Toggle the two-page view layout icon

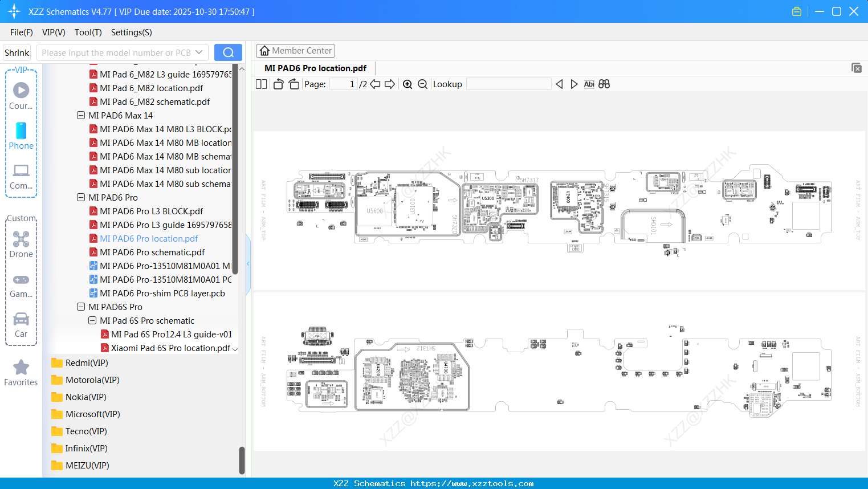click(x=261, y=84)
